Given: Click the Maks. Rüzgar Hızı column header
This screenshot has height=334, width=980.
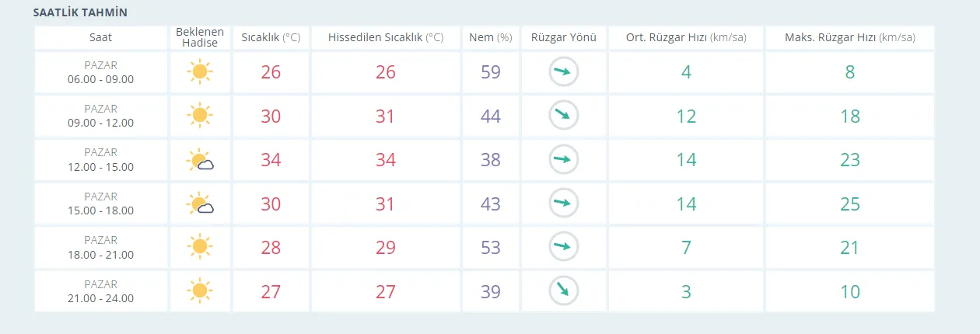Looking at the screenshot, I should coord(849,37).
